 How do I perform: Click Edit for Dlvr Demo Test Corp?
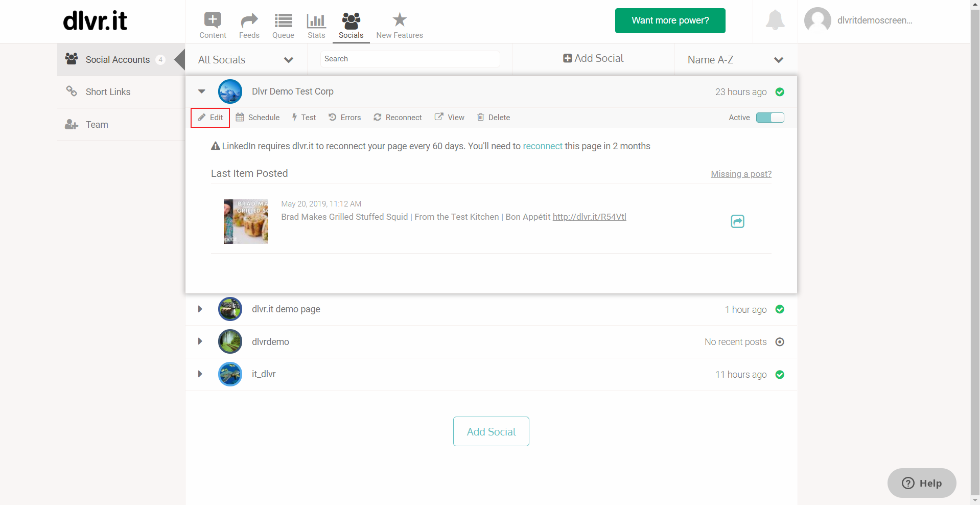211,118
